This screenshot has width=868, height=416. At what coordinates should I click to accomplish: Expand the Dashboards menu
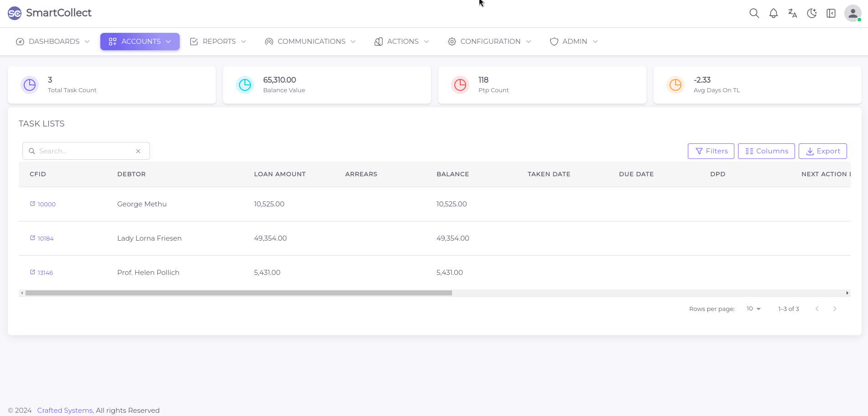53,42
